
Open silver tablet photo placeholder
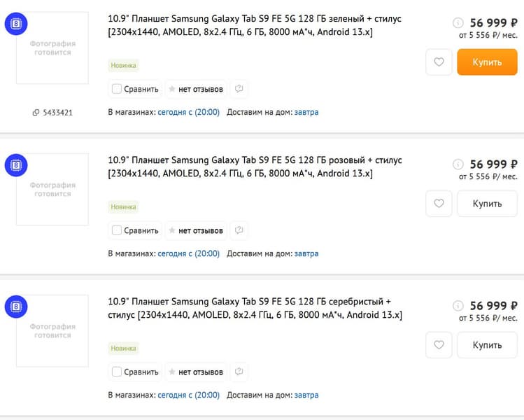(52, 330)
